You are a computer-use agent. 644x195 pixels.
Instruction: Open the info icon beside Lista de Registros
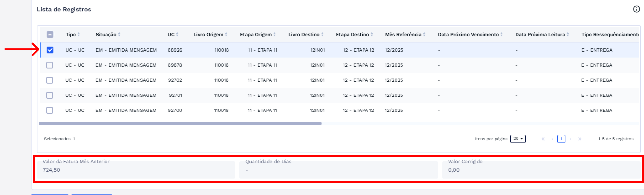636,9
